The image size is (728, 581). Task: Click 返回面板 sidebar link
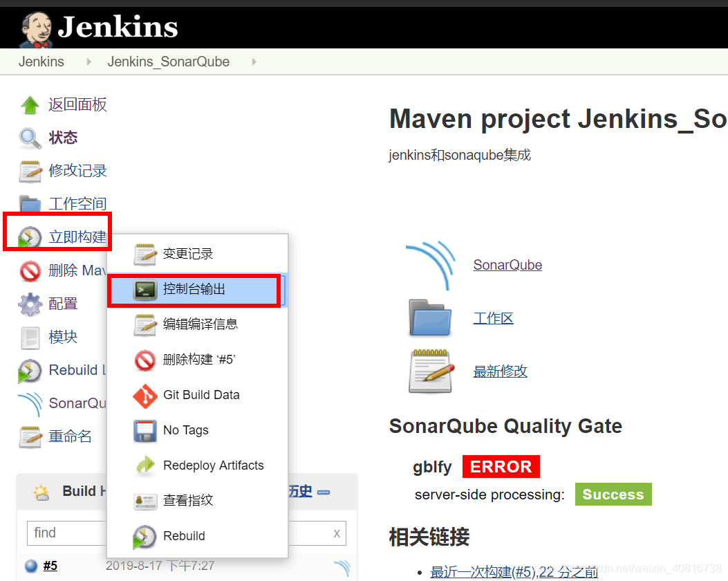pos(78,105)
